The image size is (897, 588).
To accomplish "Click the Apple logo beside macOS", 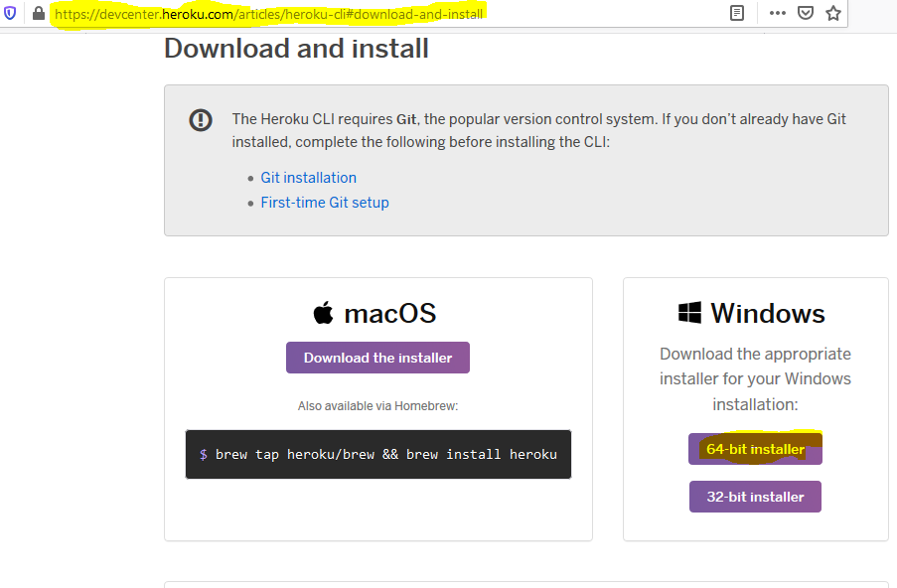I will tap(323, 312).
